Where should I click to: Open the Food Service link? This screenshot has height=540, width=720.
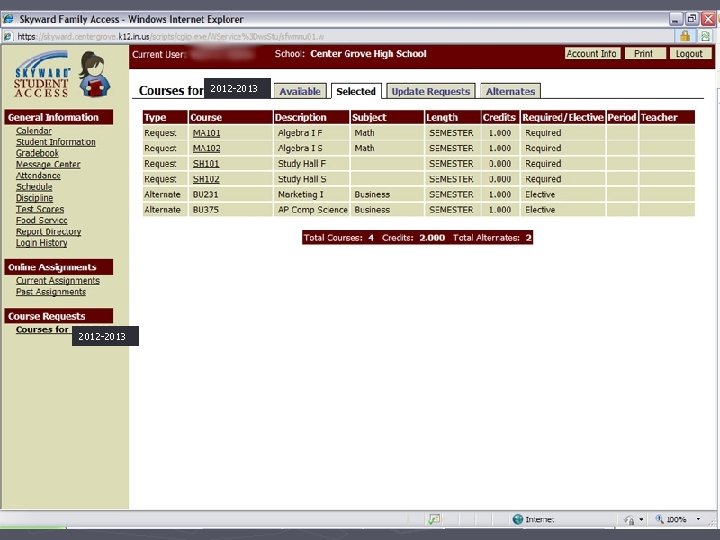[41, 220]
